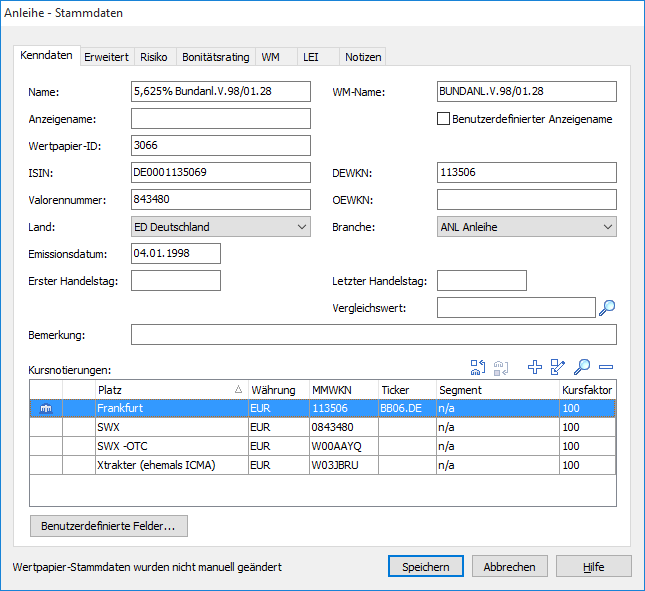
Task: Click the greyed-out exchange icon above the table
Action: [x=503, y=368]
